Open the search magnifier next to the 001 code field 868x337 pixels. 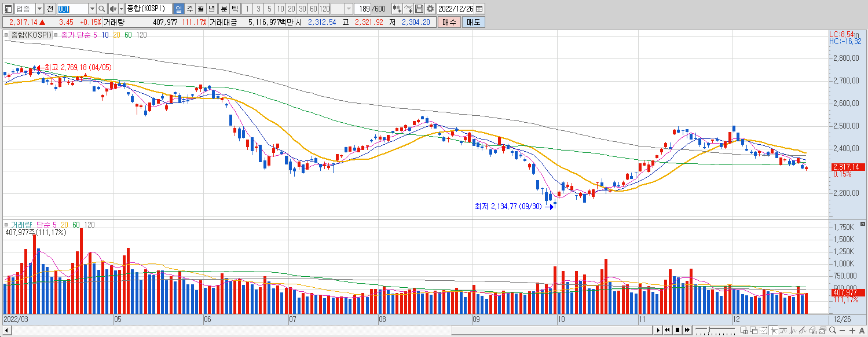pos(102,9)
